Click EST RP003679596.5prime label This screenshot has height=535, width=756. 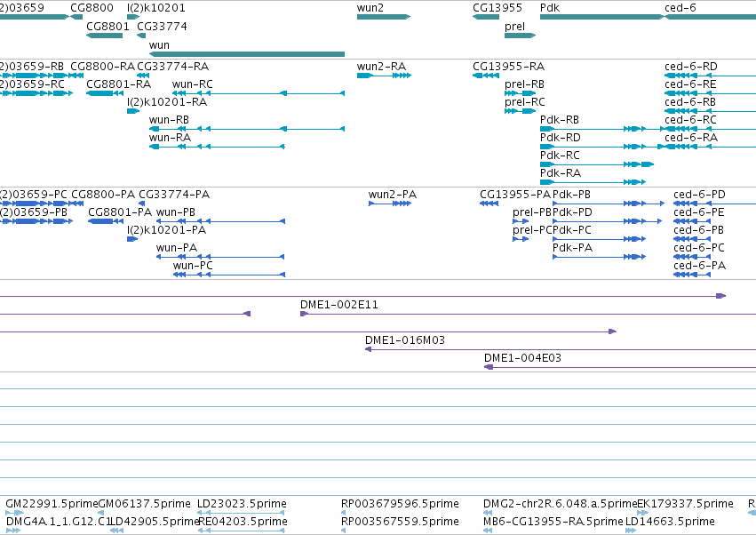pyautogui.click(x=400, y=504)
